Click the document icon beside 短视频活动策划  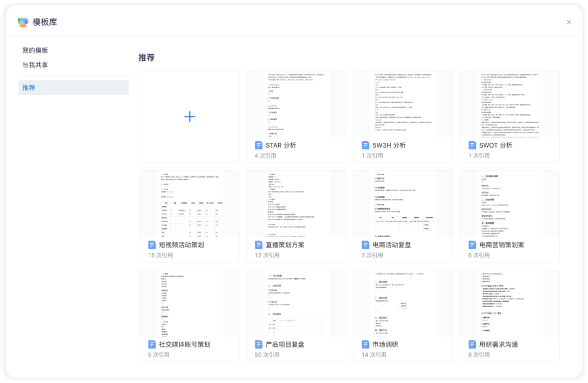[152, 245]
